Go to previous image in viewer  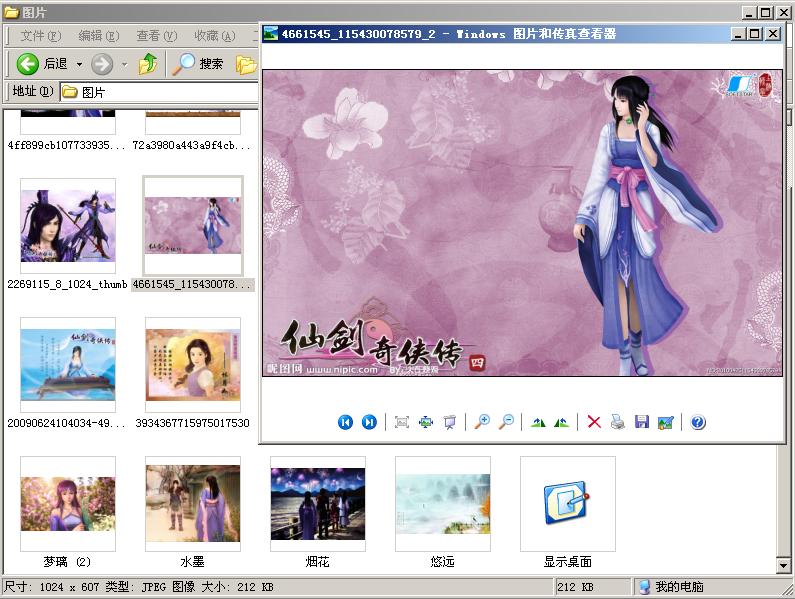click(345, 422)
